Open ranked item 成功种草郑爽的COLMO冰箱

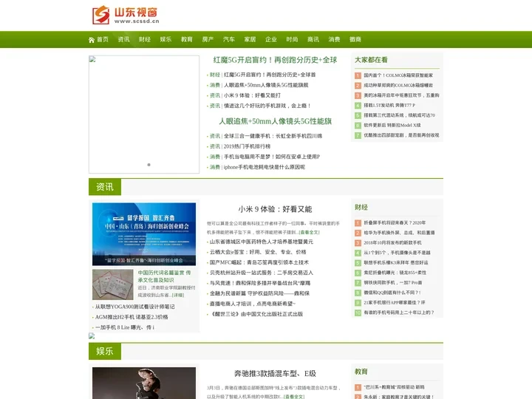coord(398,85)
